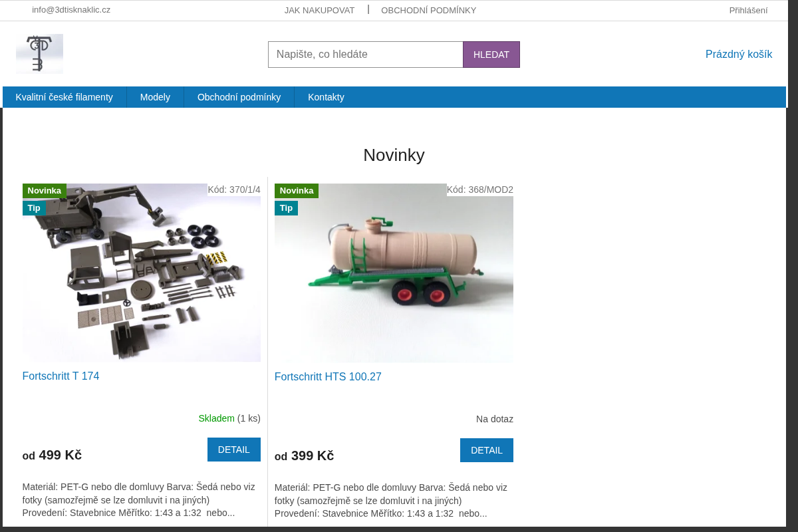Viewport: 798px width, 532px height.
Task: Click DETAIL button for Fortschritt HTS 100.27
Action: (487, 450)
